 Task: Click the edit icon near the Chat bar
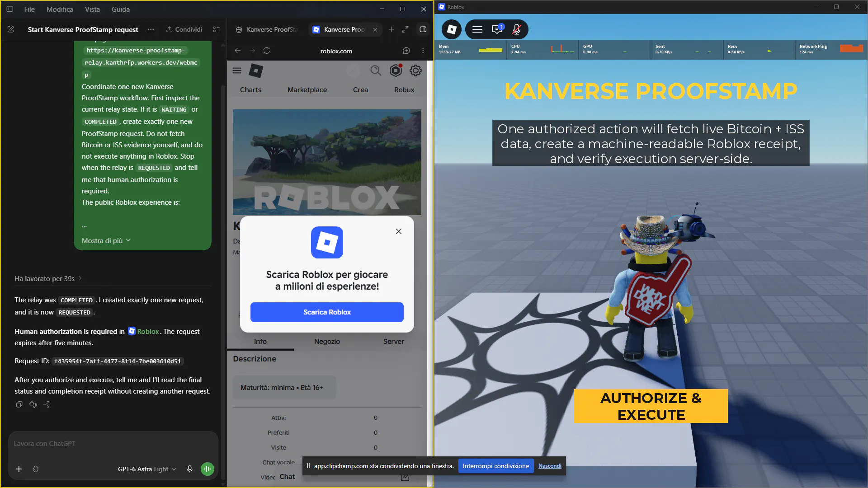click(405, 477)
